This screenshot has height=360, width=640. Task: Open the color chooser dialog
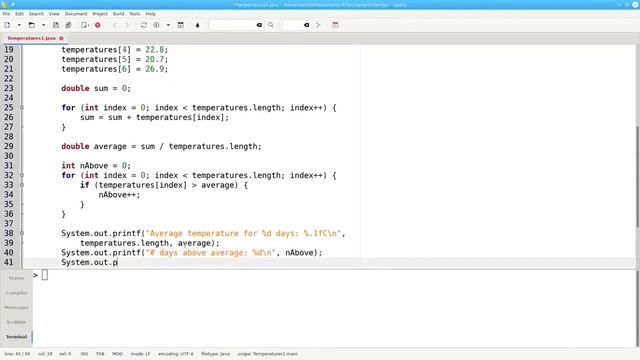[x=198, y=25]
